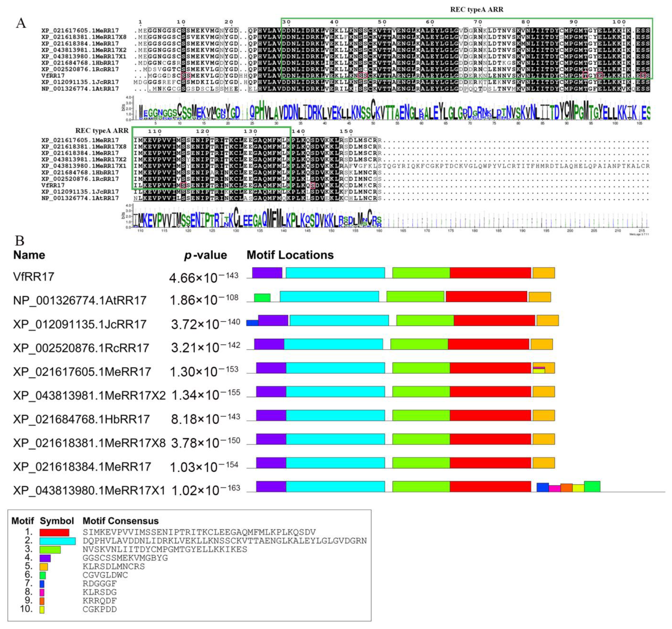Click the magenta Motif 8 legend swatch
The height and width of the screenshot is (629, 672).
42,593
